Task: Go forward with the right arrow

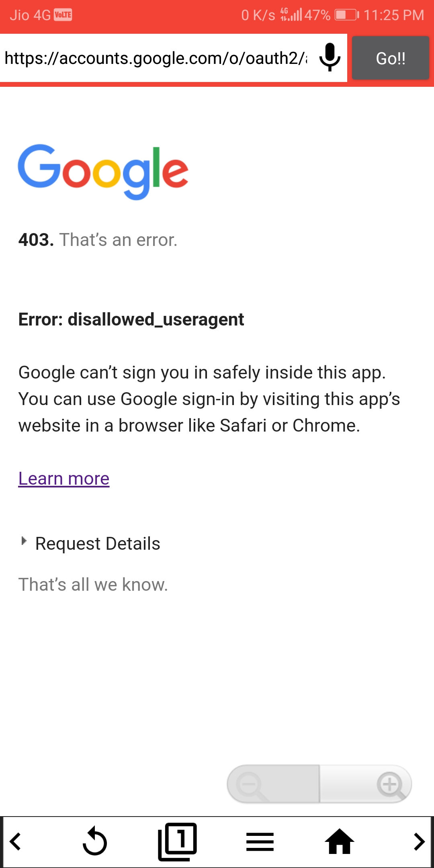Action: [x=419, y=842]
